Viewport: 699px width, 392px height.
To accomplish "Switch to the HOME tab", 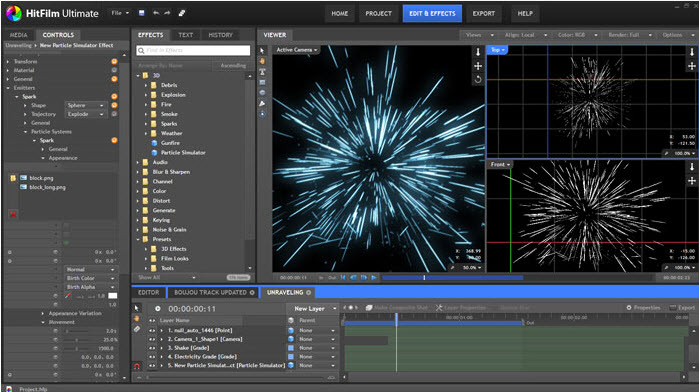I will [x=340, y=13].
